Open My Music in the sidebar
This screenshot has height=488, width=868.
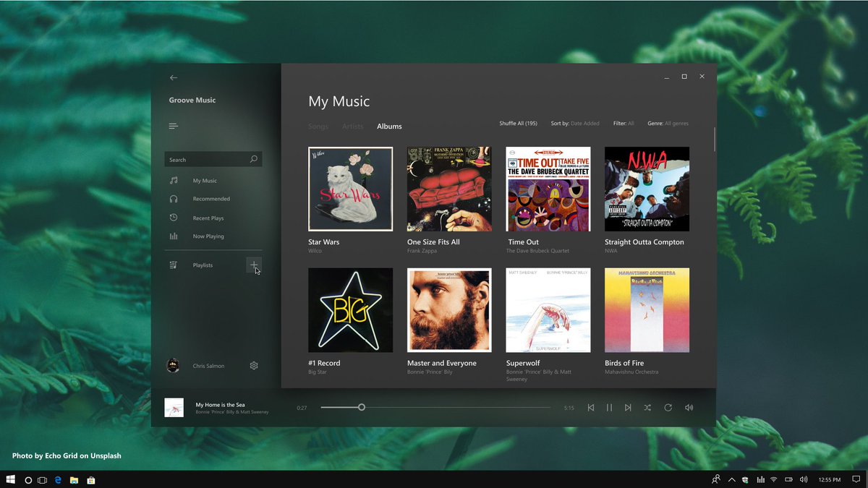pos(205,181)
